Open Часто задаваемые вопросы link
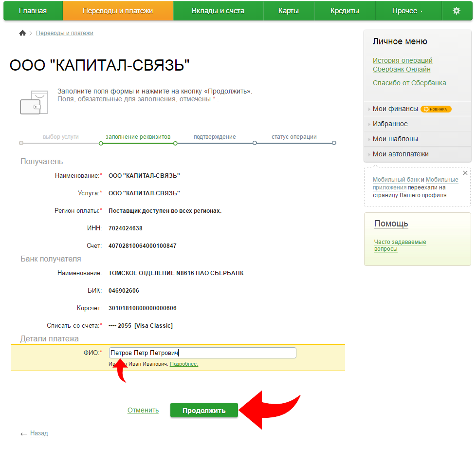The image size is (476, 449). coord(400,245)
